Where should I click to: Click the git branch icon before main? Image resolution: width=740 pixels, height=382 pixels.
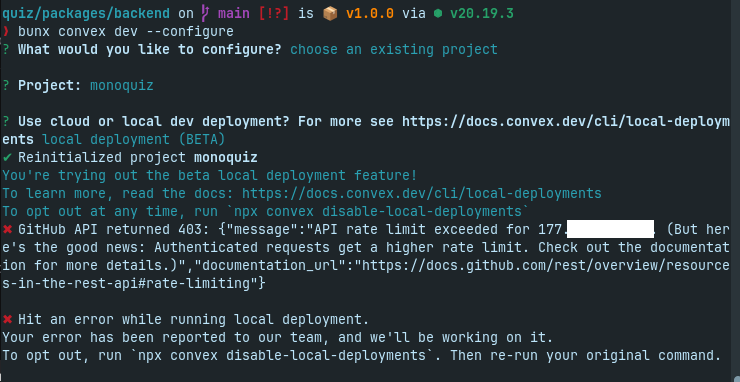click(x=205, y=14)
